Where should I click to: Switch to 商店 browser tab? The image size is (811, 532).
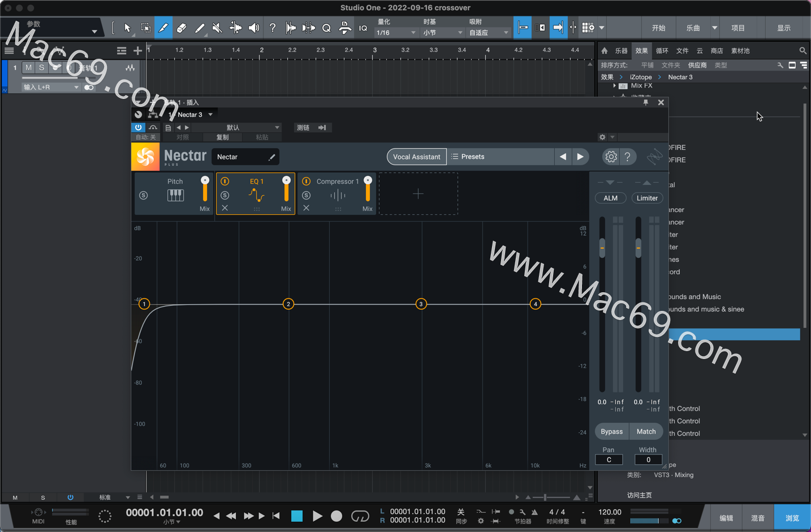pos(717,50)
